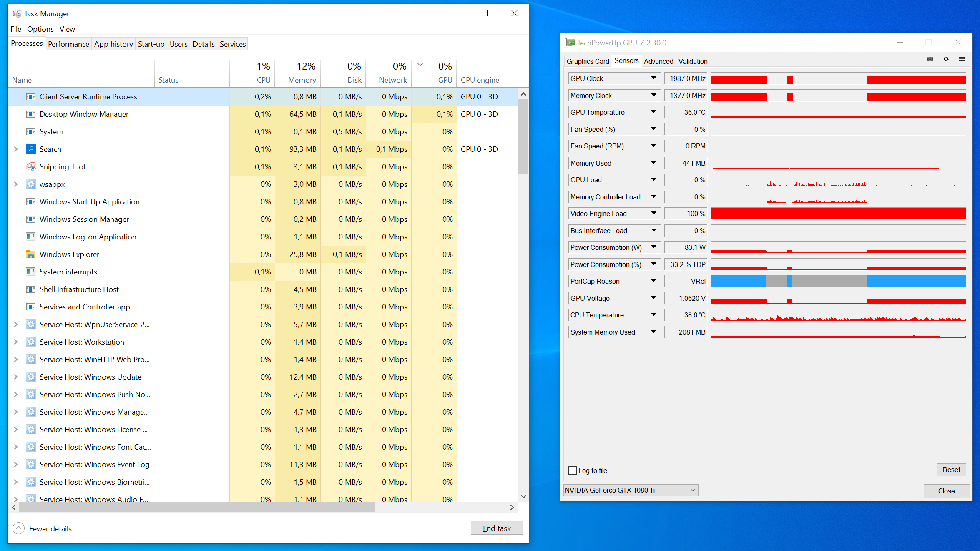Image resolution: width=980 pixels, height=551 pixels.
Task: Click the Reset button in GPU-Z
Action: pos(951,470)
